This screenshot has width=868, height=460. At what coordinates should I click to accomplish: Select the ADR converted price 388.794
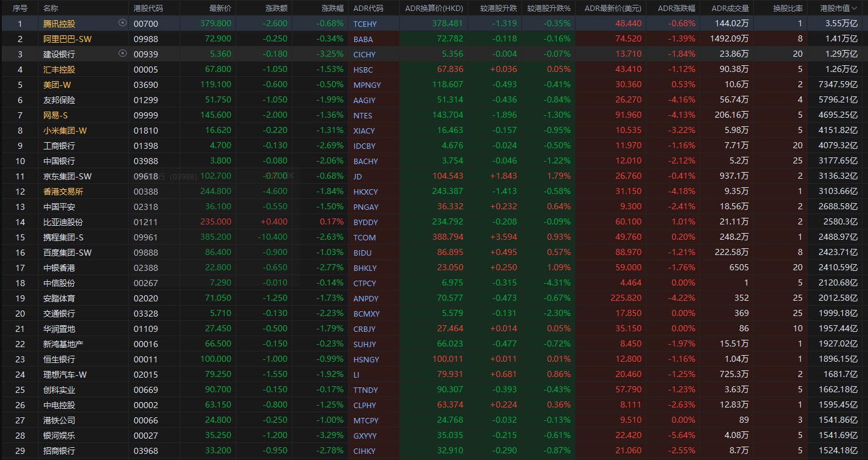[447, 237]
